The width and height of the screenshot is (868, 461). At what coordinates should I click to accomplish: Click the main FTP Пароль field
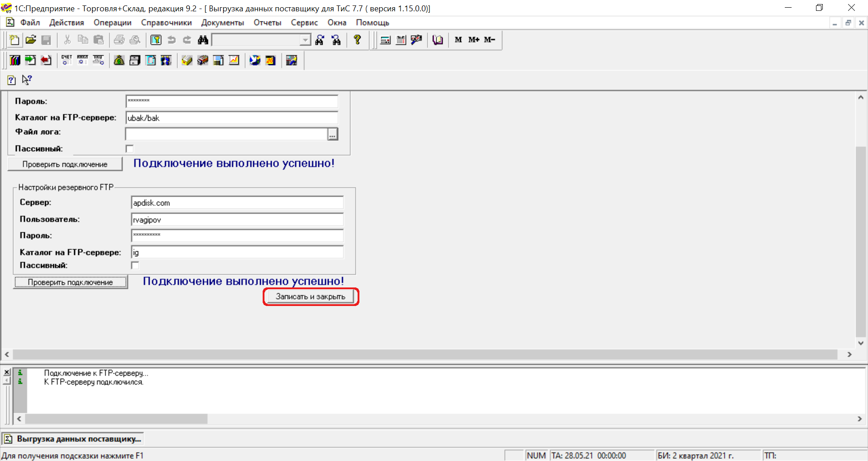point(232,101)
